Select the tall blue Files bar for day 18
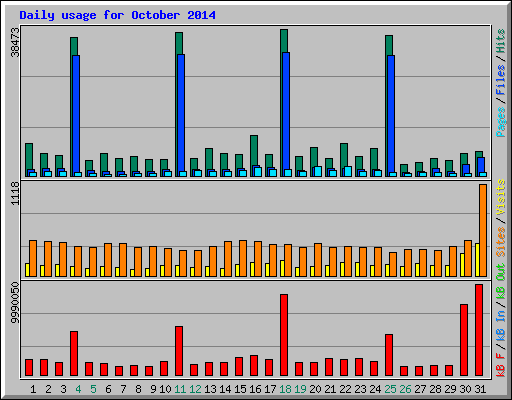This screenshot has height=400, width=512. 286,111
